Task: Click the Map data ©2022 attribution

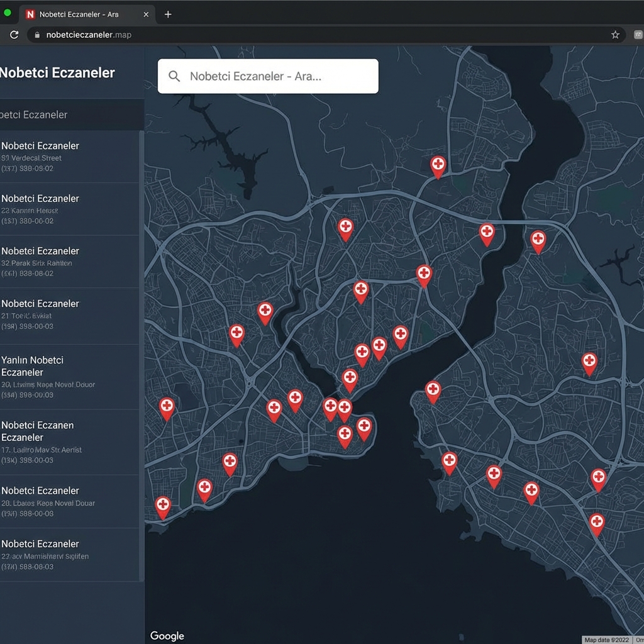Action: point(606,640)
